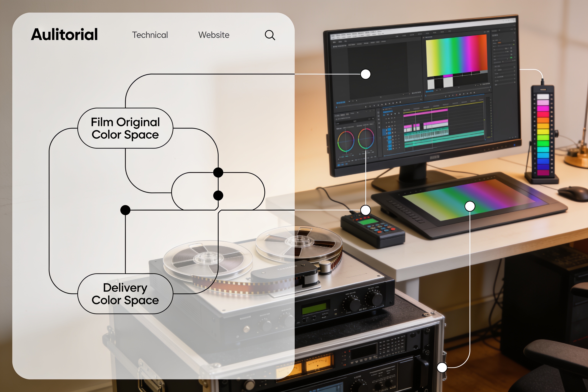588x392 pixels.
Task: Click the white hotspot on the drawing tablet
Action: coord(470,207)
